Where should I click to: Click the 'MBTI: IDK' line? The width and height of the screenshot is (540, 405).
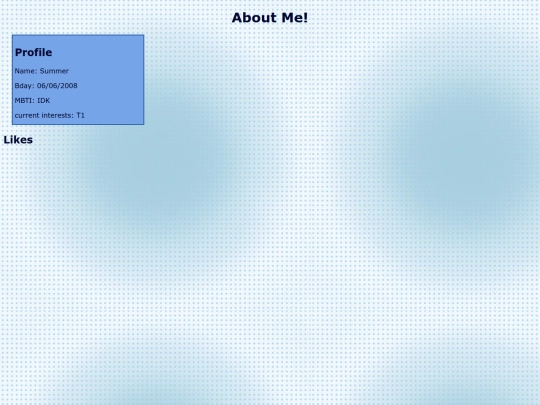(32, 101)
